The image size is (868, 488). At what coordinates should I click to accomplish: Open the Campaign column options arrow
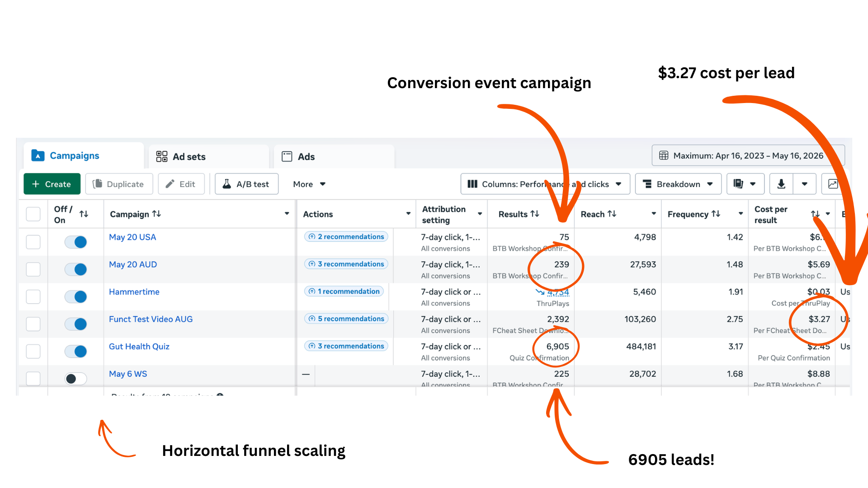pyautogui.click(x=287, y=214)
